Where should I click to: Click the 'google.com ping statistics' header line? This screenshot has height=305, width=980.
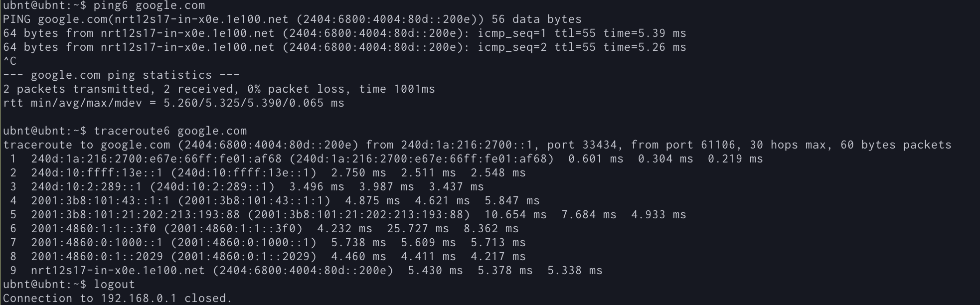click(x=121, y=75)
